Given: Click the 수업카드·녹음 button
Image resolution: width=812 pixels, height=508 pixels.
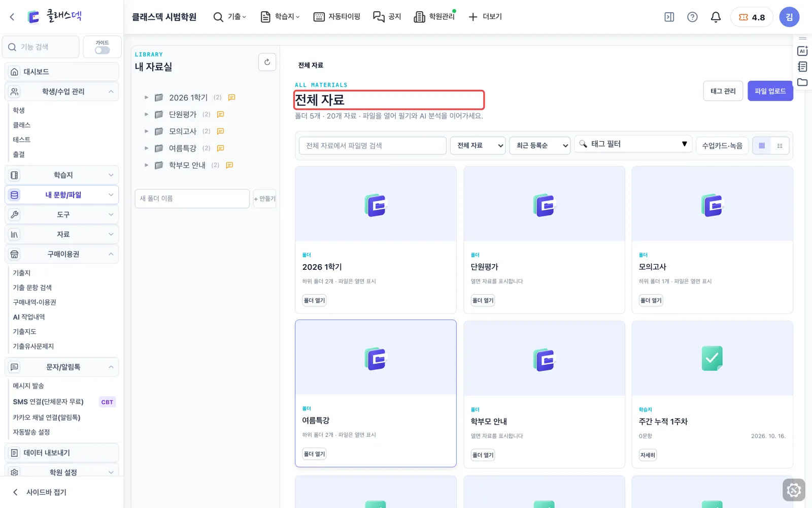Looking at the screenshot, I should pos(722,146).
